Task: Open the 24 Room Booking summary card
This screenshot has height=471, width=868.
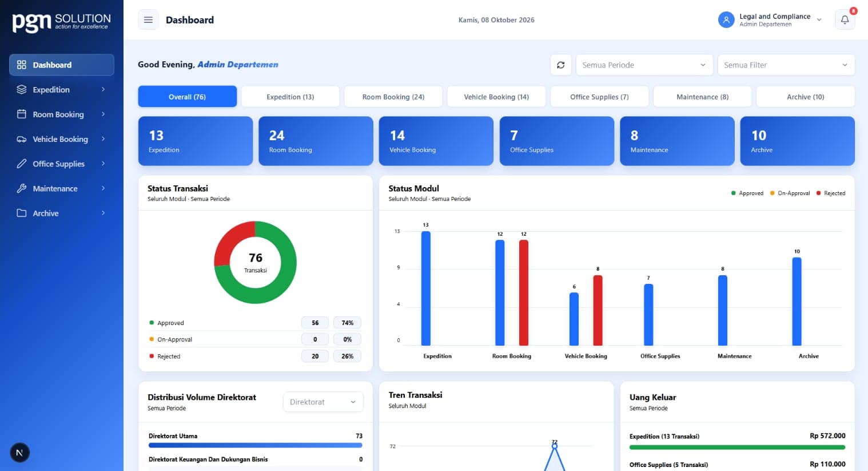Action: 316,141
